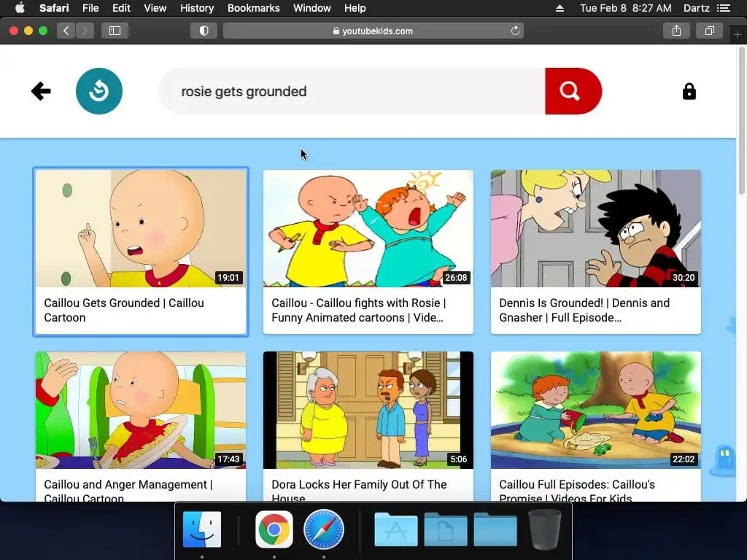Open parental lock padlock icon

pos(689,91)
